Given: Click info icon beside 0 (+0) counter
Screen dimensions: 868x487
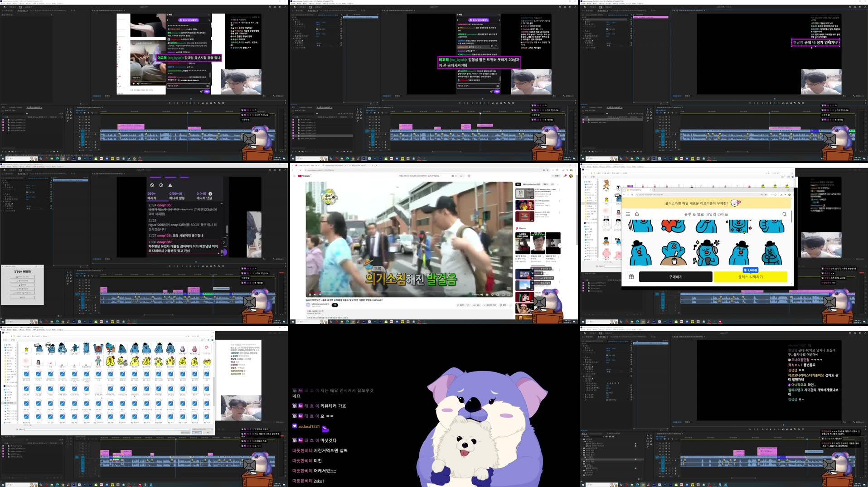Looking at the screenshot, I should pos(210,194).
